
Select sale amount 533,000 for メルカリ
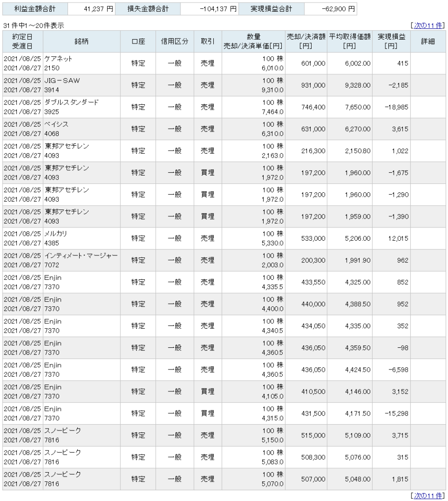[313, 239]
